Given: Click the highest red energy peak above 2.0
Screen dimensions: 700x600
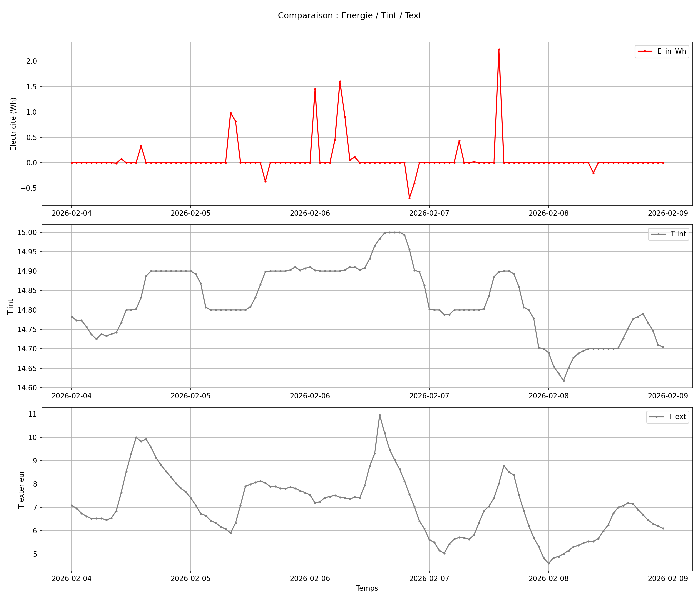Looking at the screenshot, I should pos(499,50).
